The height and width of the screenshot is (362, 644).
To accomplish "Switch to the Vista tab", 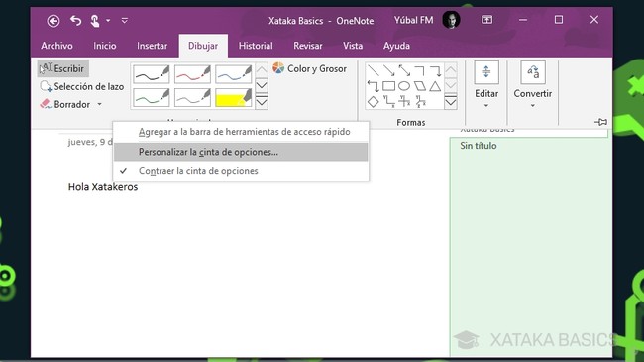I will 353,46.
